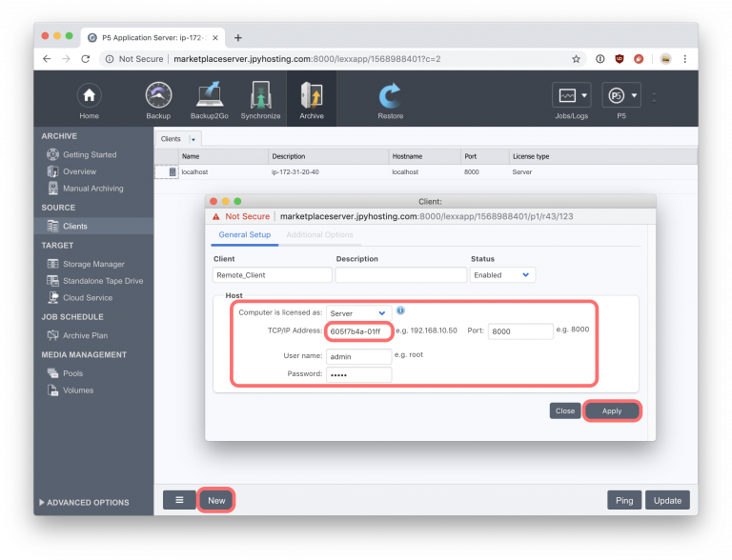Viewport: 732px width, 560px height.
Task: Select the localhost client row
Action: 426,171
